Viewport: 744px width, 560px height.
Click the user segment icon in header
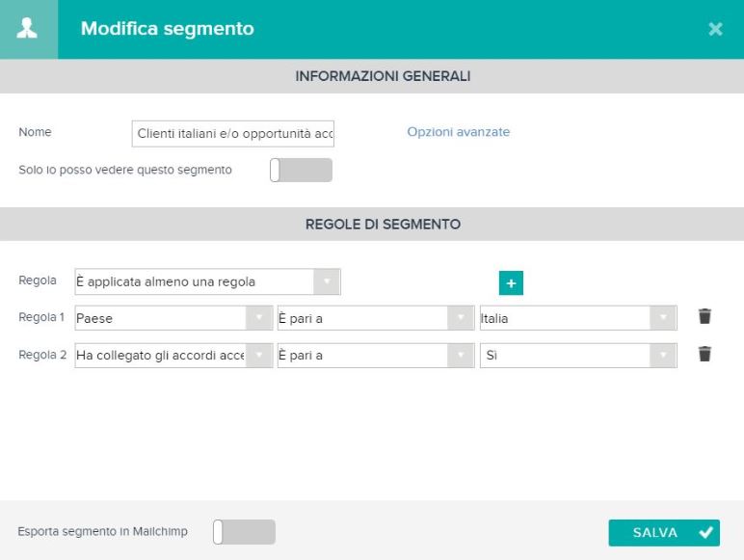[27, 29]
